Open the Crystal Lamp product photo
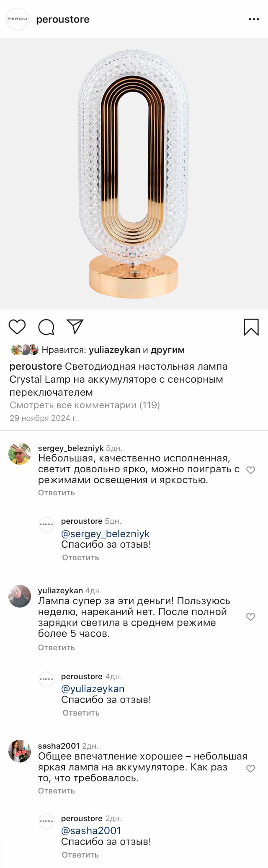 tap(134, 174)
